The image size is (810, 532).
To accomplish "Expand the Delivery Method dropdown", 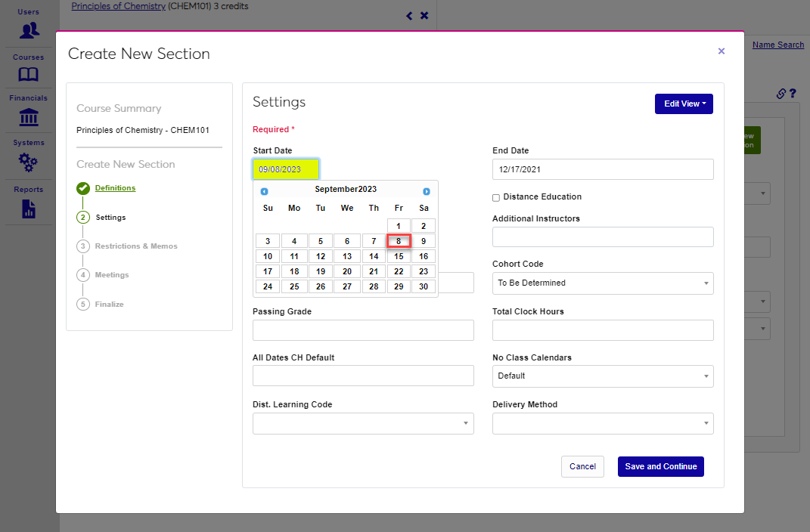I will click(602, 423).
